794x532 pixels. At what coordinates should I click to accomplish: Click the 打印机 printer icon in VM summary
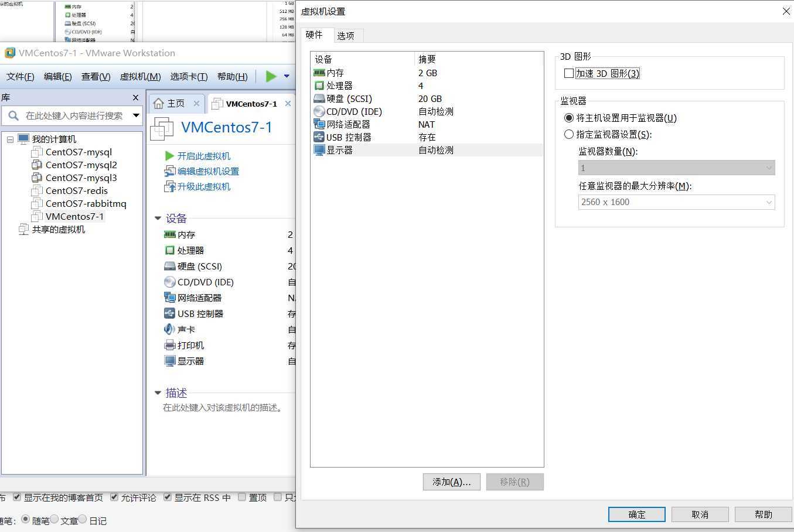point(170,345)
